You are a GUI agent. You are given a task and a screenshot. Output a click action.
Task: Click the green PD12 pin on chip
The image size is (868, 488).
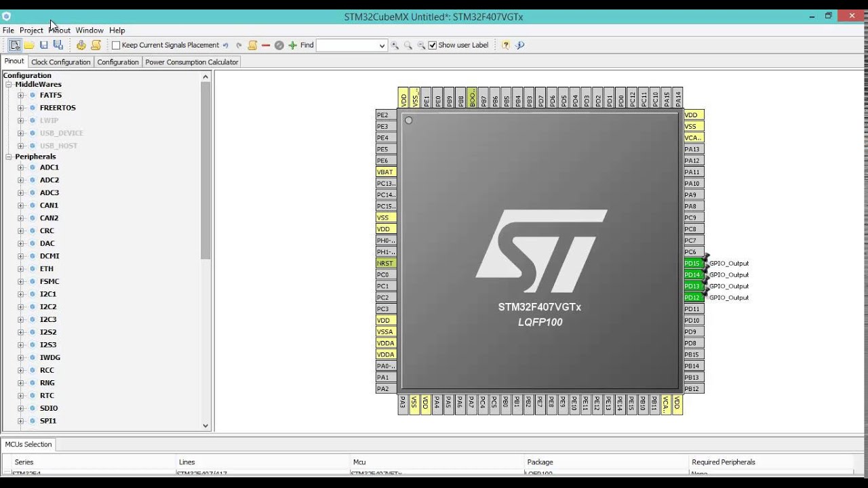coord(693,298)
